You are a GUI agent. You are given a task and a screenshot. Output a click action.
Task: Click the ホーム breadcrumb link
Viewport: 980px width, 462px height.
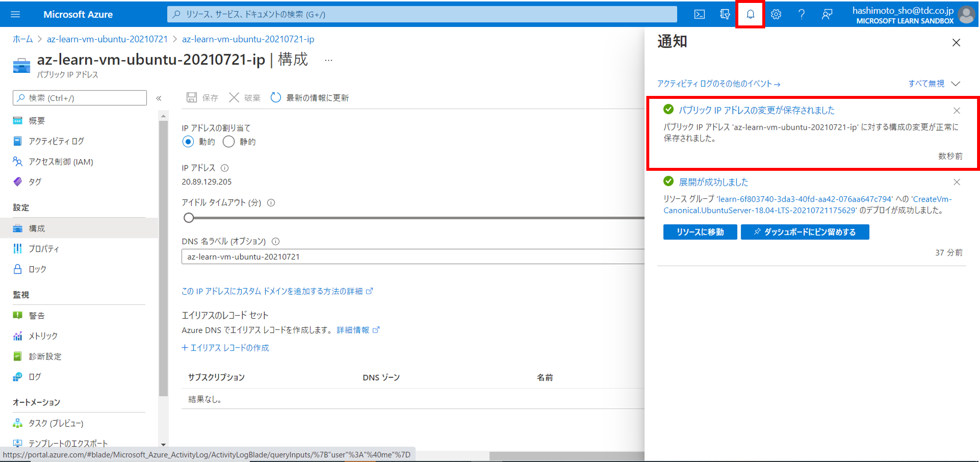click(23, 39)
